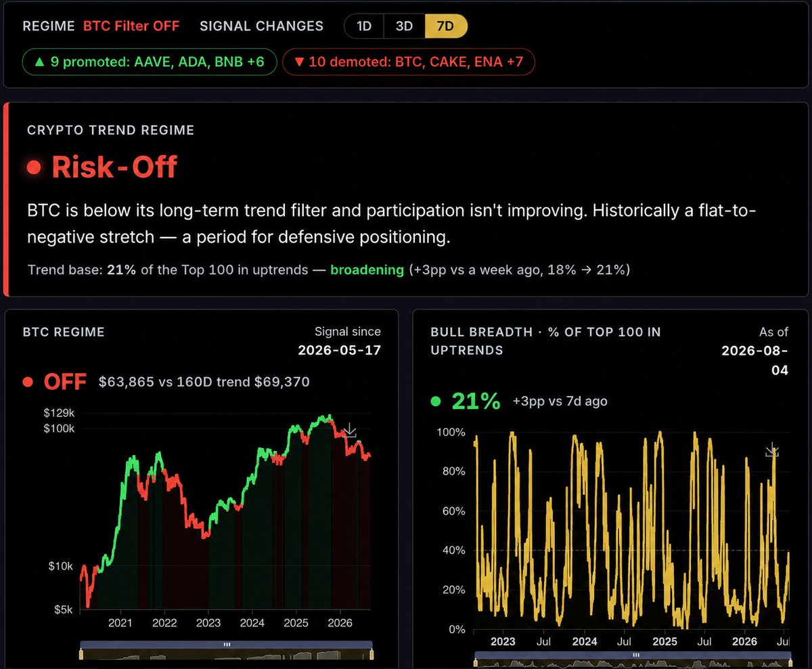The height and width of the screenshot is (669, 812).
Task: Click the signal since date 2026-05-17
Action: click(x=339, y=350)
